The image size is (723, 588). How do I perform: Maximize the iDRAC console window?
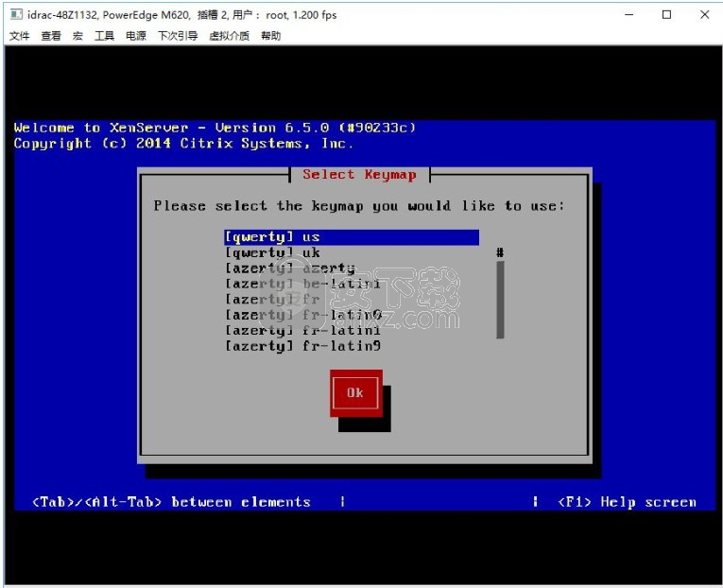[666, 15]
